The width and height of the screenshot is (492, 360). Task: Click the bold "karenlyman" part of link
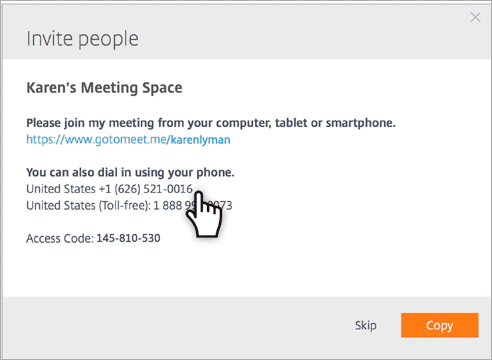(200, 140)
